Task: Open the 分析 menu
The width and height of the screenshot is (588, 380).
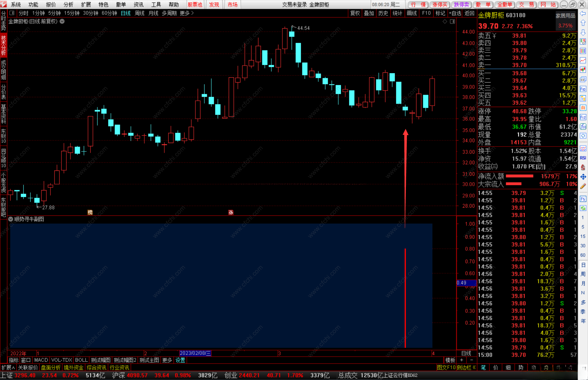Action: (x=68, y=5)
